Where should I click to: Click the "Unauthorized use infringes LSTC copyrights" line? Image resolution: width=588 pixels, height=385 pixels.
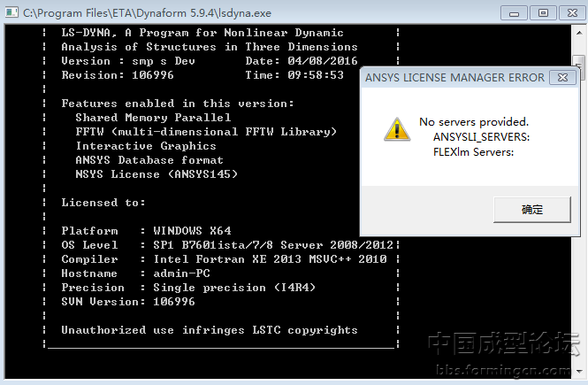click(210, 330)
